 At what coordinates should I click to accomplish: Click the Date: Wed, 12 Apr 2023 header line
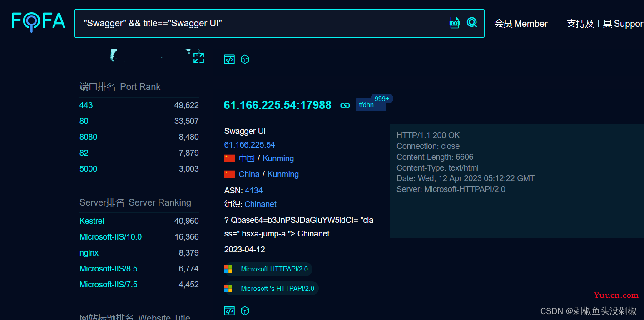click(466, 178)
